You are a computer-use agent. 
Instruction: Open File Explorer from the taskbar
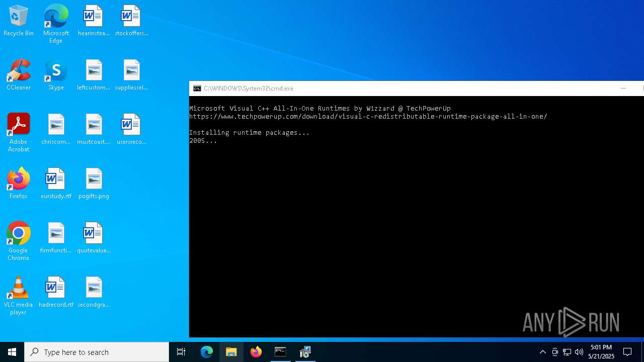pyautogui.click(x=231, y=352)
